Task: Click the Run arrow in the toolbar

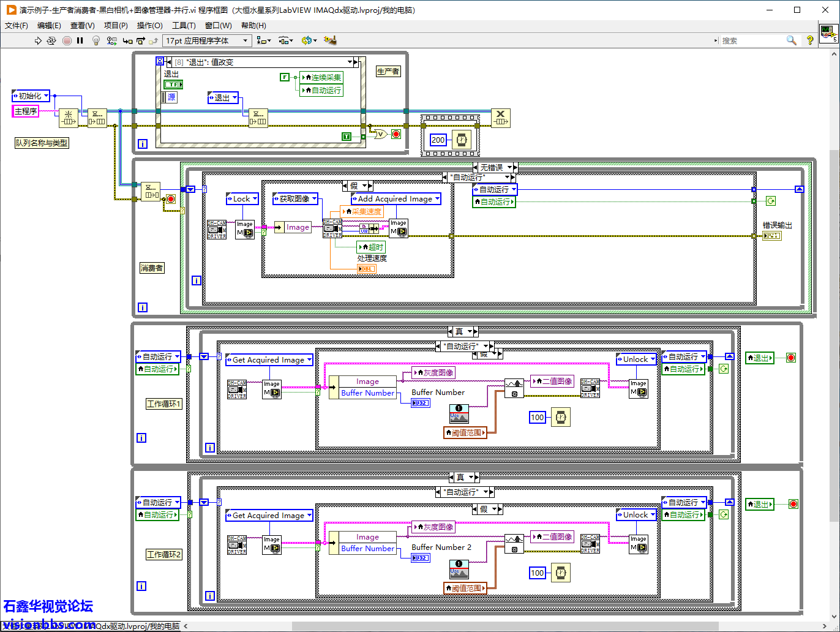Action: (38, 40)
